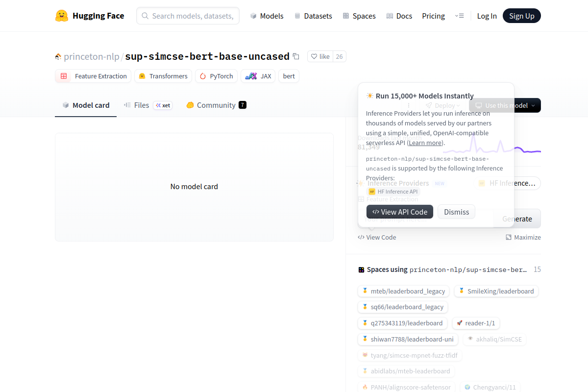Open the mteb/leaderboard_legacy space
This screenshot has height=392, width=588.
tap(403, 291)
